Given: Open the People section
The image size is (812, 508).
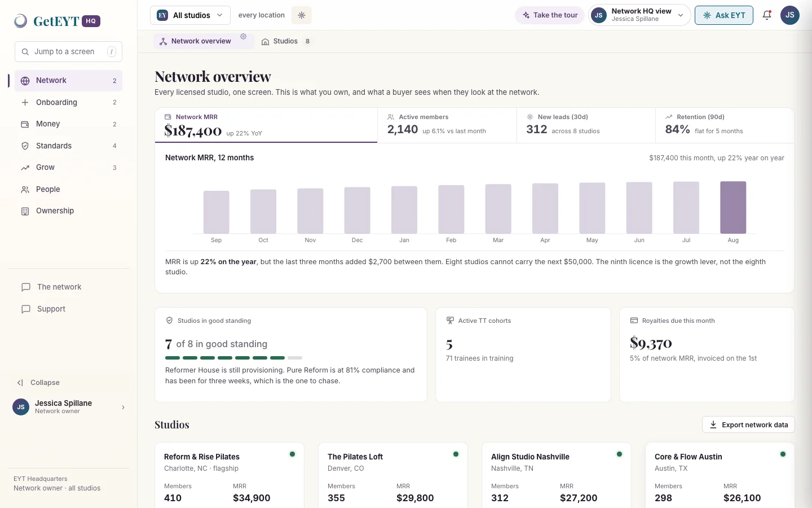Looking at the screenshot, I should pos(68,189).
